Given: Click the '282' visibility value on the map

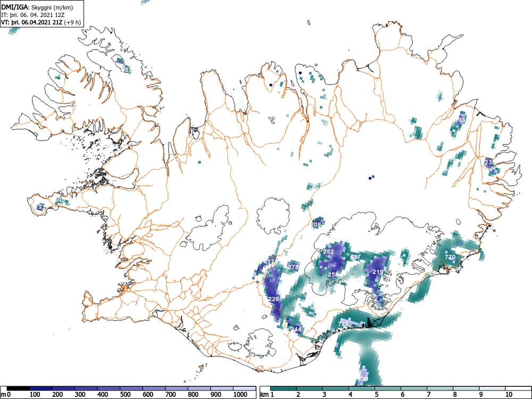Looking at the screenshot, I should pyautogui.click(x=328, y=252).
